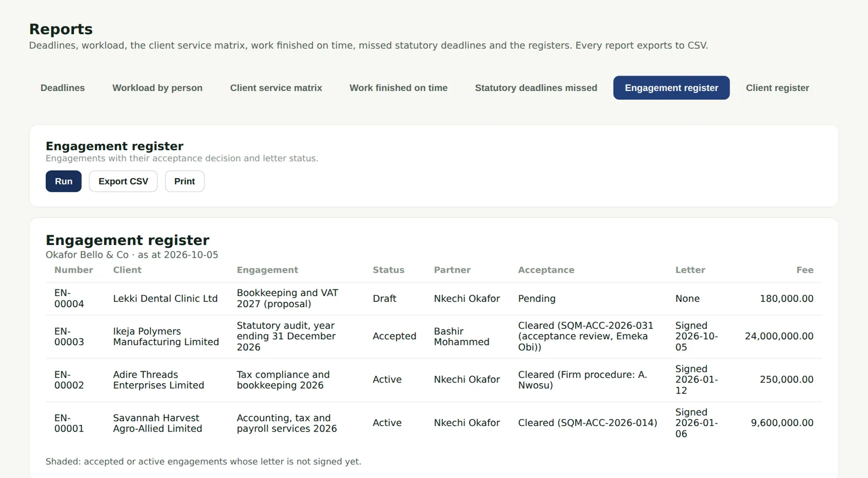Screen dimensions: 868x478
Task: Click partner Bashir Mohammed
Action: (x=462, y=337)
